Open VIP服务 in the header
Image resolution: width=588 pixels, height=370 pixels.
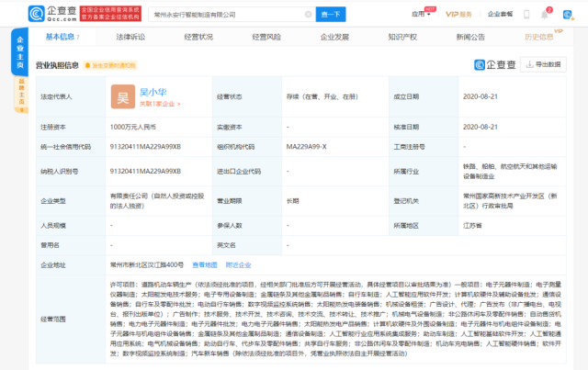click(458, 15)
